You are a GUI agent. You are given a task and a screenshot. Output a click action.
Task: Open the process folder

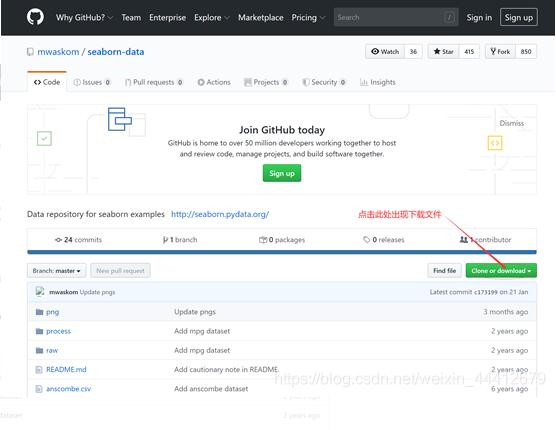pyautogui.click(x=59, y=331)
